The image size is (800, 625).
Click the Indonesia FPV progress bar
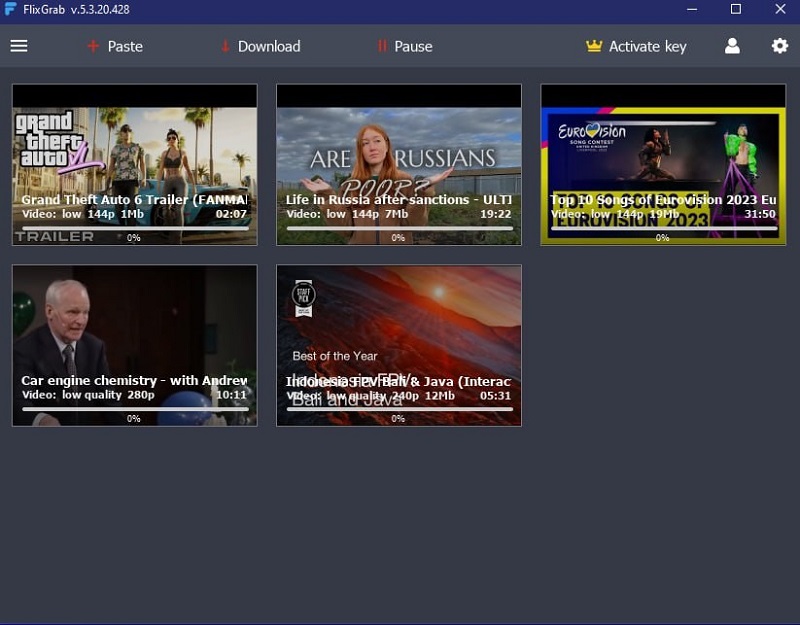[x=399, y=409]
